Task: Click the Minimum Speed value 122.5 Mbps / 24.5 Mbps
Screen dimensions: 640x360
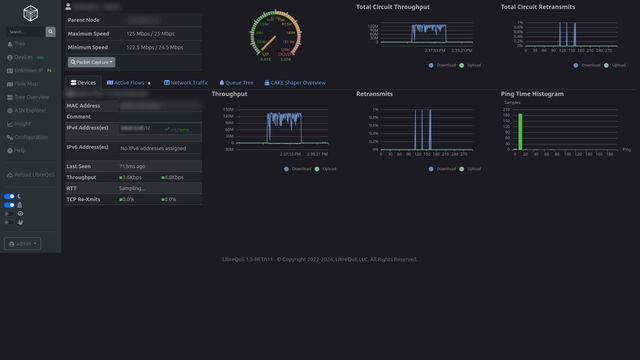Action: 155,47
